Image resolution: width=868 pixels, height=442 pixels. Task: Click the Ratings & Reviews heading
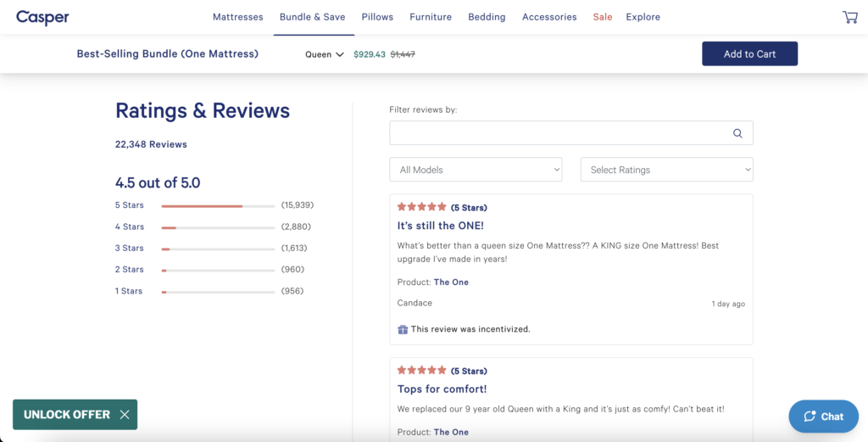tap(203, 111)
